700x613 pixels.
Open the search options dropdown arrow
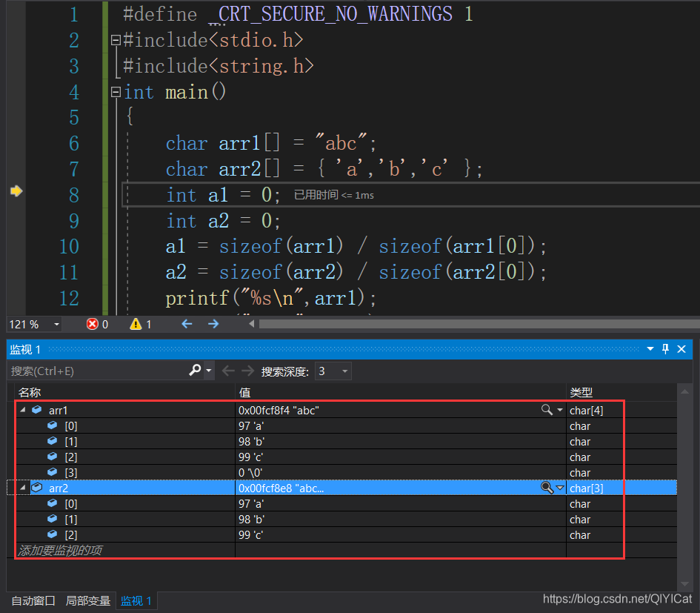[208, 371]
